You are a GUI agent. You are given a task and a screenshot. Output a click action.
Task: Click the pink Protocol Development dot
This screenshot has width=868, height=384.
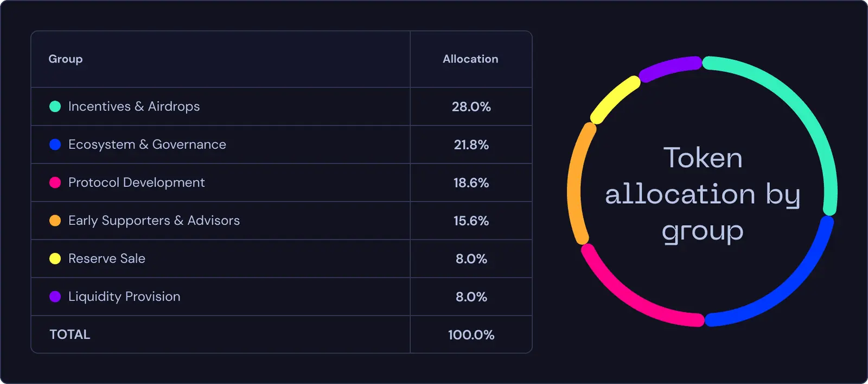click(x=55, y=182)
